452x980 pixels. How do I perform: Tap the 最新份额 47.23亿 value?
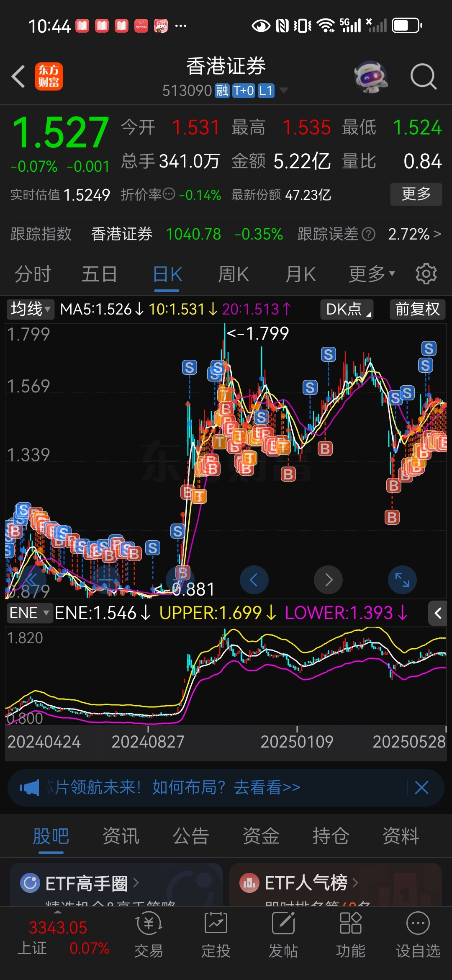[308, 195]
